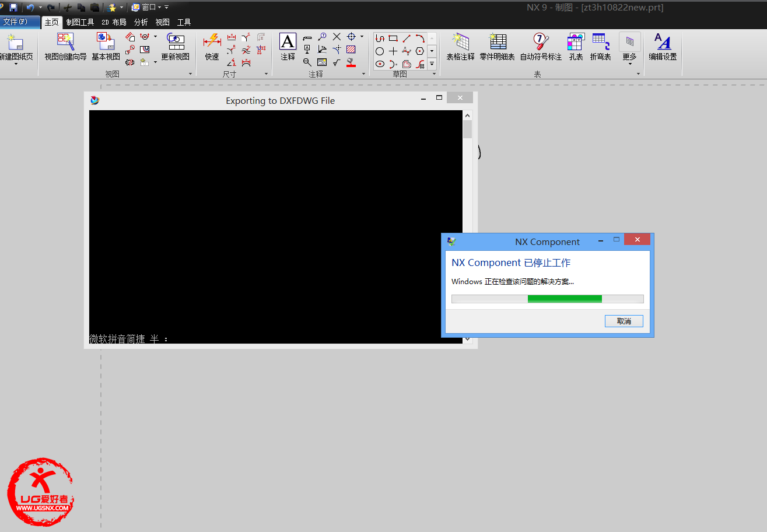Select Rapid dimension (快速) tool

[212, 47]
